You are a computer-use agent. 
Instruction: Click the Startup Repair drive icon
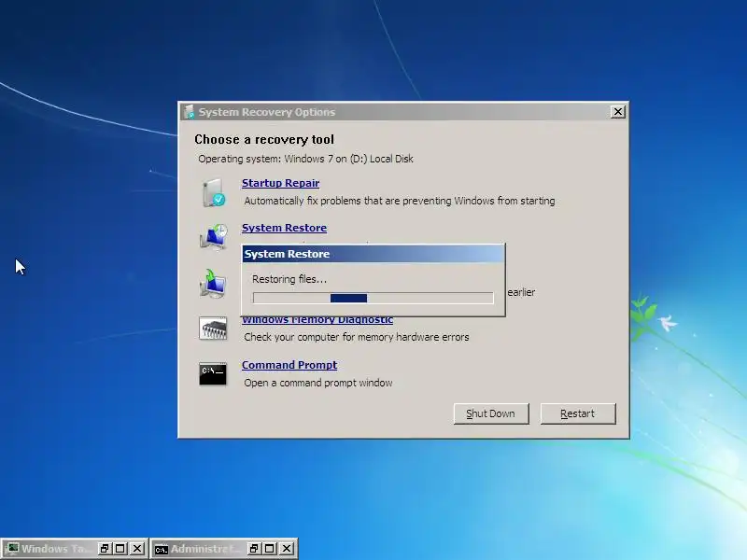pyautogui.click(x=213, y=193)
